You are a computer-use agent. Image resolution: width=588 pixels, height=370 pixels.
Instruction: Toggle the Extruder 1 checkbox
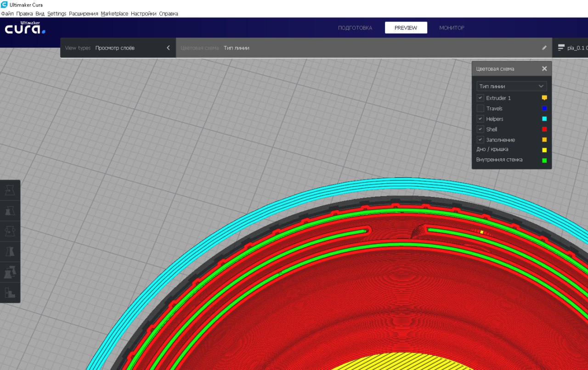480,98
